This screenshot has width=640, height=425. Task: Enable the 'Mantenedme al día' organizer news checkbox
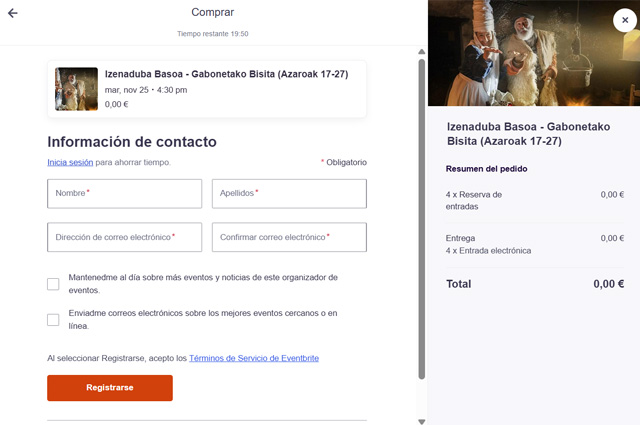coord(53,284)
